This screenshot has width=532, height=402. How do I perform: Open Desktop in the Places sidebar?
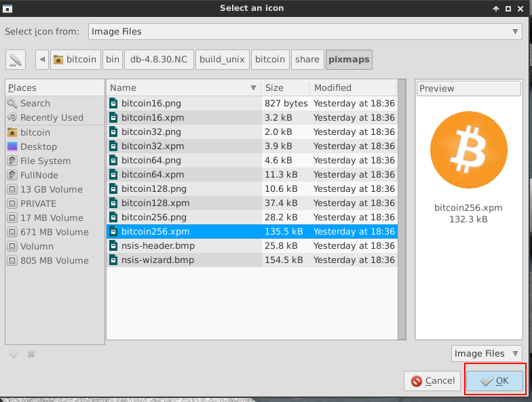[54, 146]
